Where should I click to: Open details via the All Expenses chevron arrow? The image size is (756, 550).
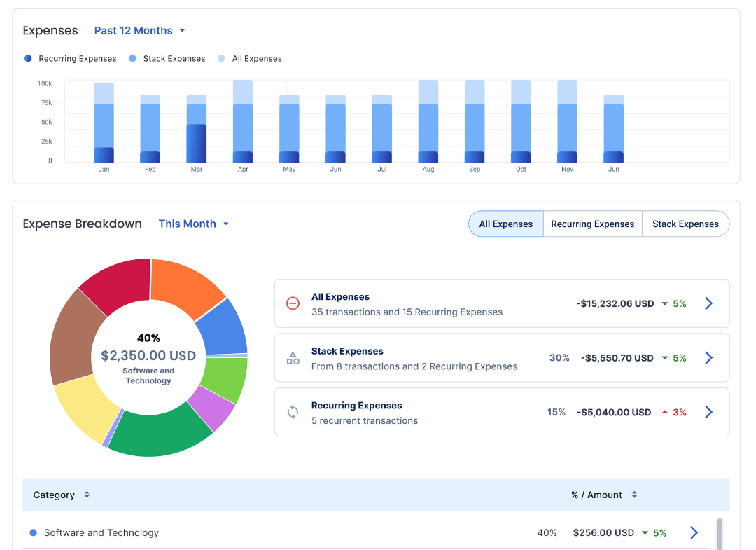tap(708, 303)
